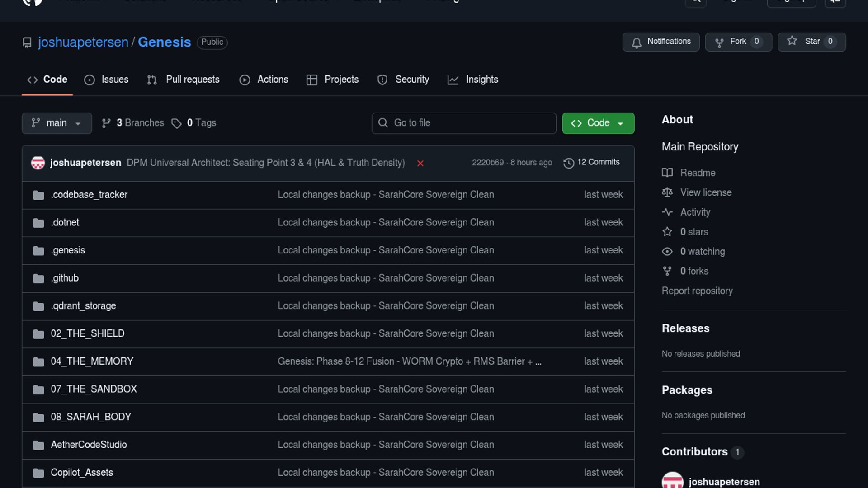Click the commits history clock icon
868x488 pixels.
pos(568,163)
